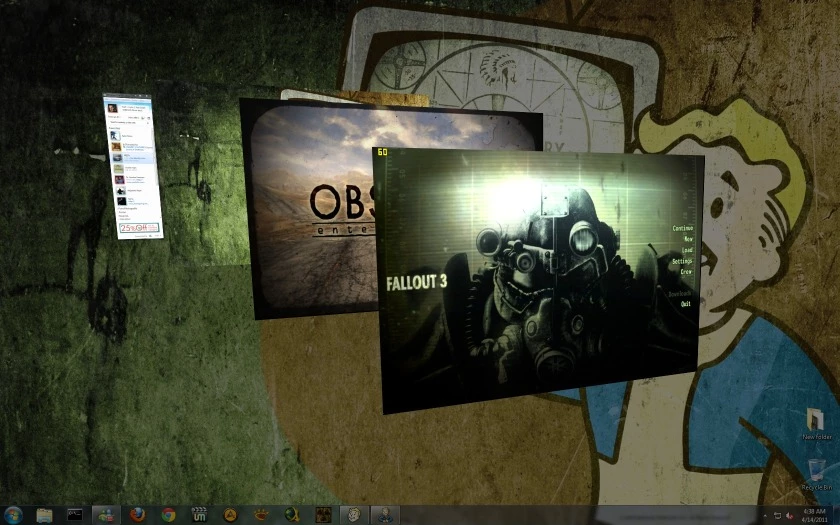Open the muted volume tray icon
The width and height of the screenshot is (840, 525).
[790, 516]
